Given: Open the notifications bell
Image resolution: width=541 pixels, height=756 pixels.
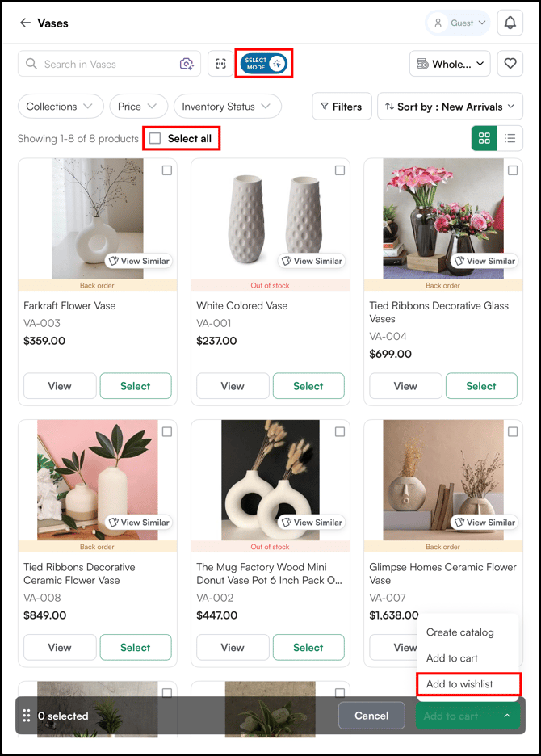Looking at the screenshot, I should [510, 23].
